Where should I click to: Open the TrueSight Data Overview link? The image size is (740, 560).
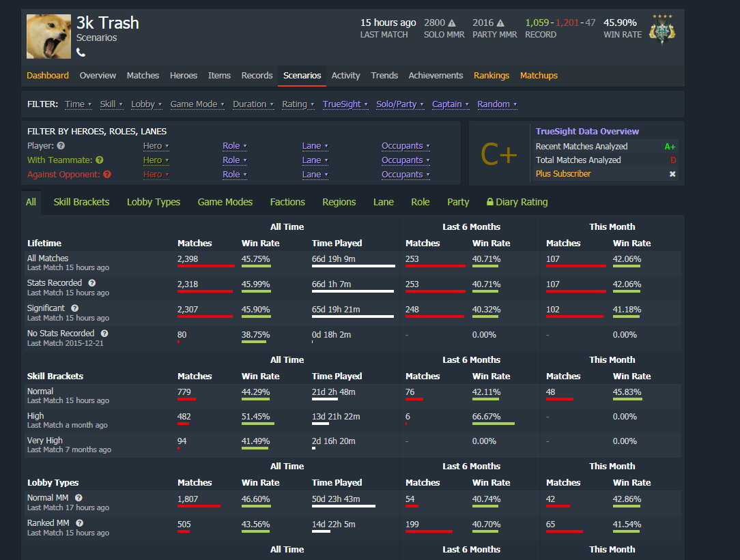pos(587,132)
